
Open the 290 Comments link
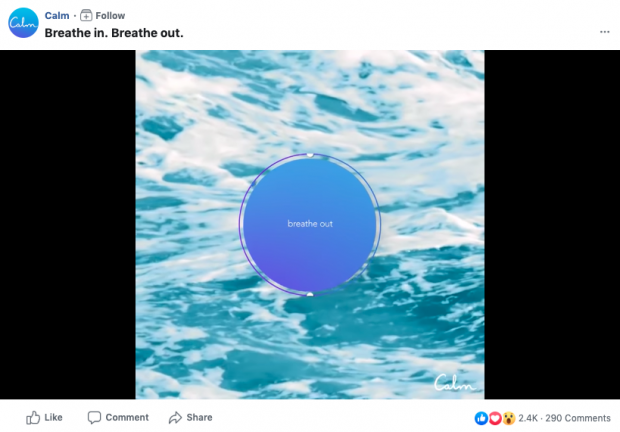[578, 418]
